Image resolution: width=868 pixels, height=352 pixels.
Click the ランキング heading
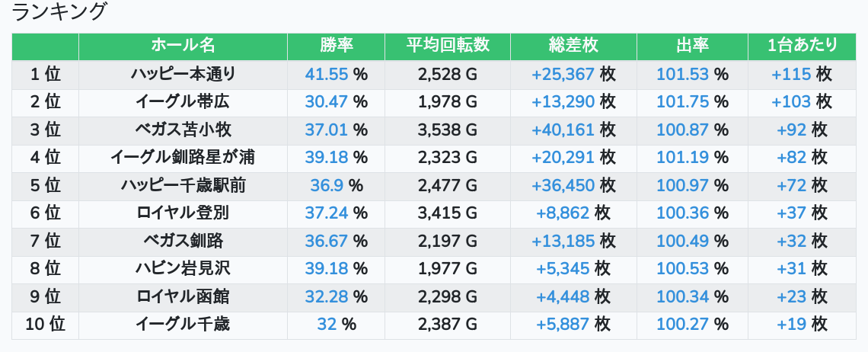pos(59,12)
